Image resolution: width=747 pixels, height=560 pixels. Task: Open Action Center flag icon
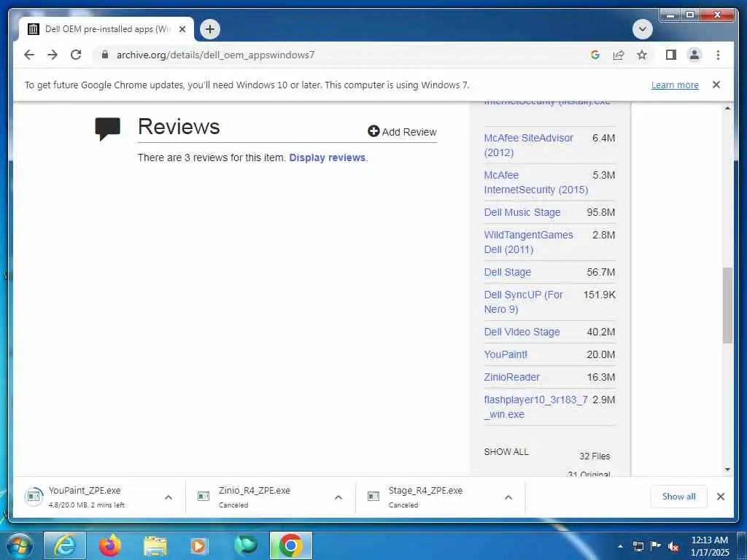pyautogui.click(x=656, y=546)
